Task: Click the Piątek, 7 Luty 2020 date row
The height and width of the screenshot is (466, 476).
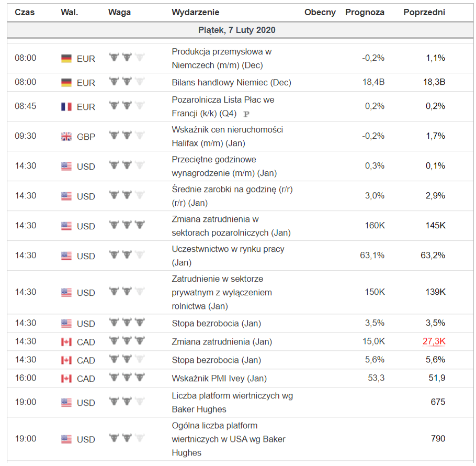Action: 237,30
